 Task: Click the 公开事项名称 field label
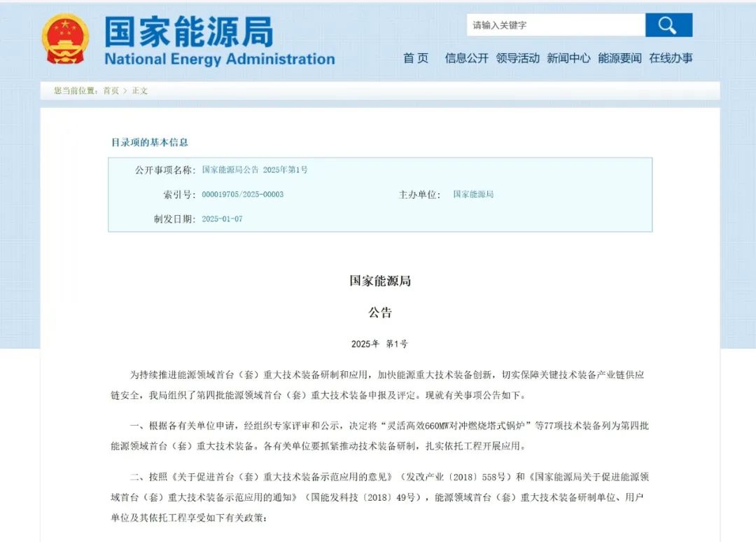[x=165, y=169]
